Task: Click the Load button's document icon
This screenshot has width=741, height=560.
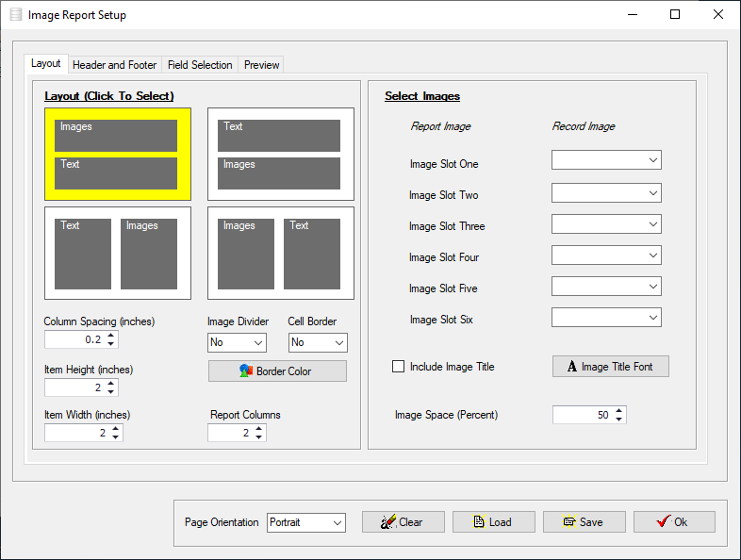Action: (479, 521)
